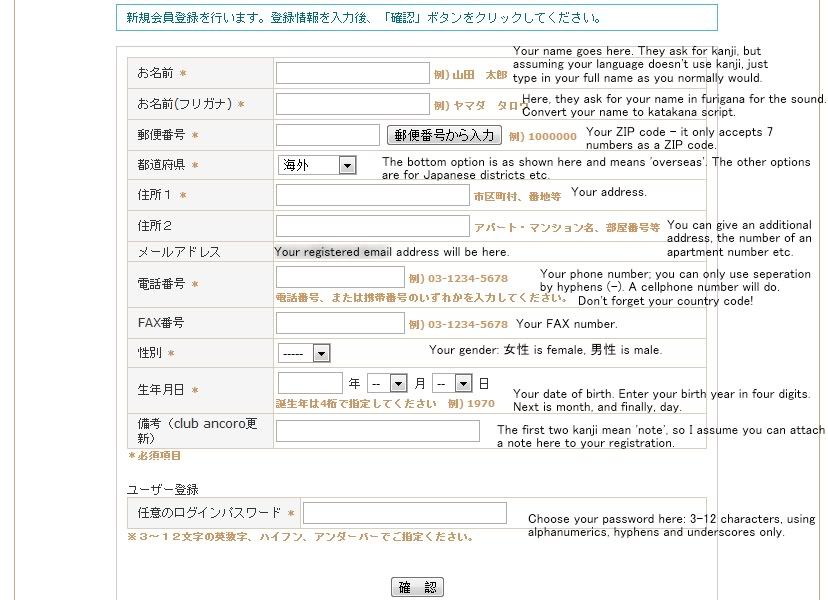Submit the form with the 確認 button
This screenshot has height=600, width=828.
[x=417, y=588]
